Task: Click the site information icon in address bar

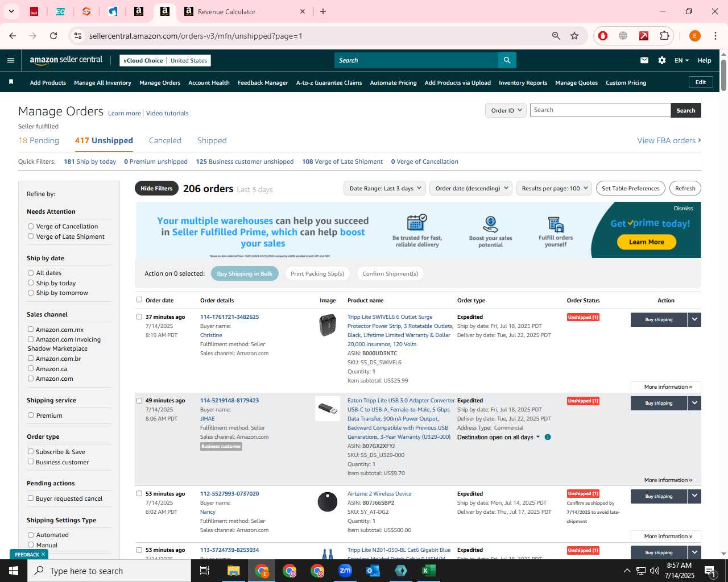Action: (78, 36)
